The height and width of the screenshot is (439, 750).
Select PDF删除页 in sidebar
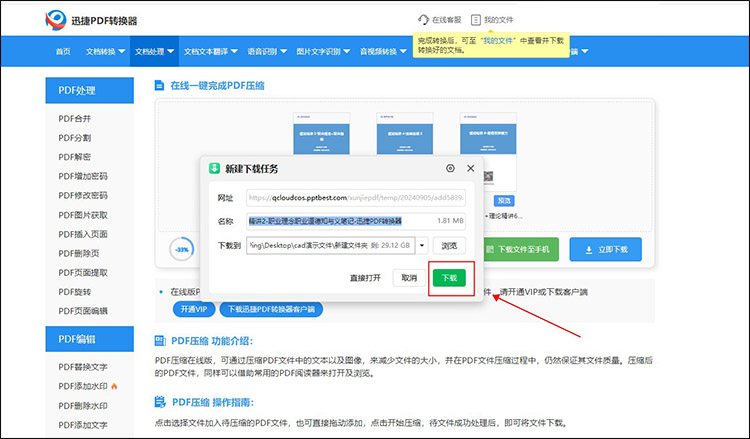(x=79, y=253)
